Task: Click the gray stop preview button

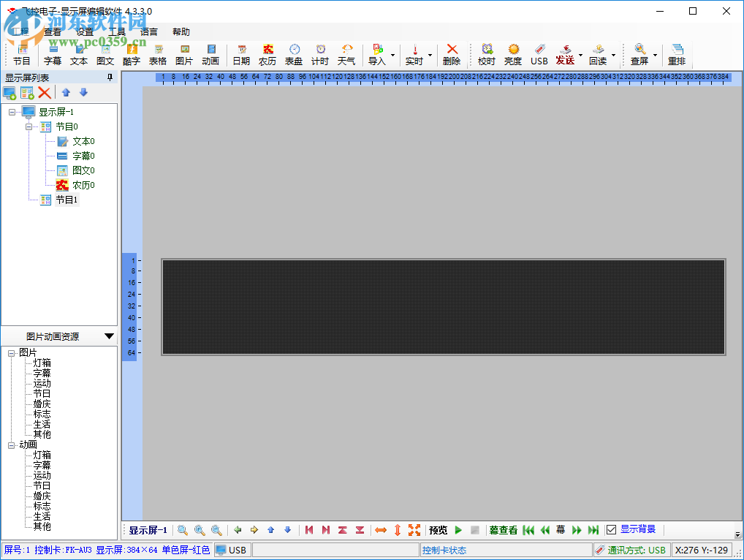Action: click(475, 530)
